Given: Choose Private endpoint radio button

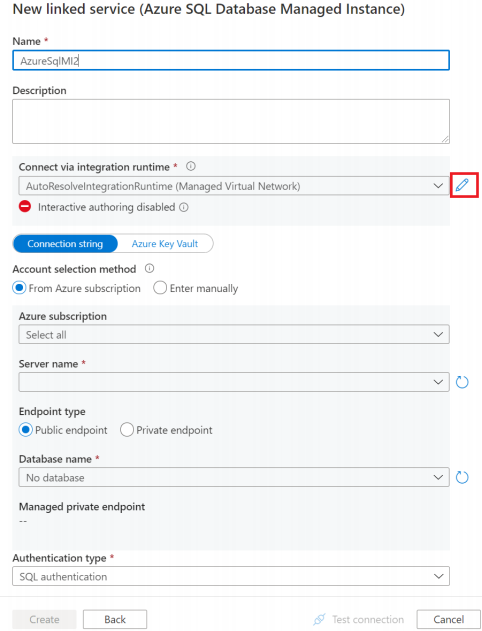Looking at the screenshot, I should pos(127,430).
